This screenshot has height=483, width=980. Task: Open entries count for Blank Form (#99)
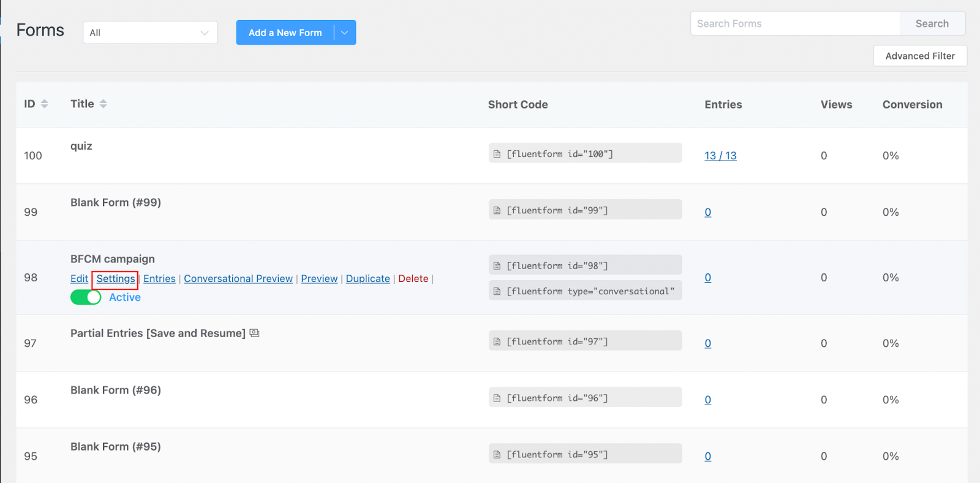point(707,212)
